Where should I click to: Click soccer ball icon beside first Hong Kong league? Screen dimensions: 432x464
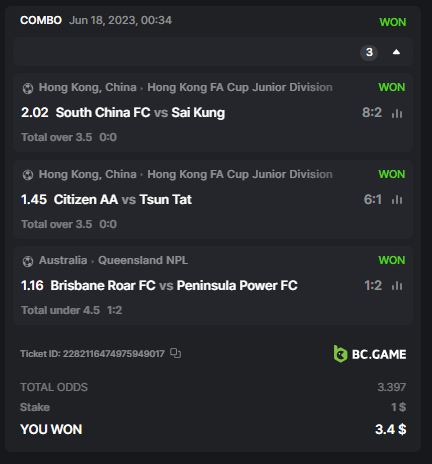point(28,88)
